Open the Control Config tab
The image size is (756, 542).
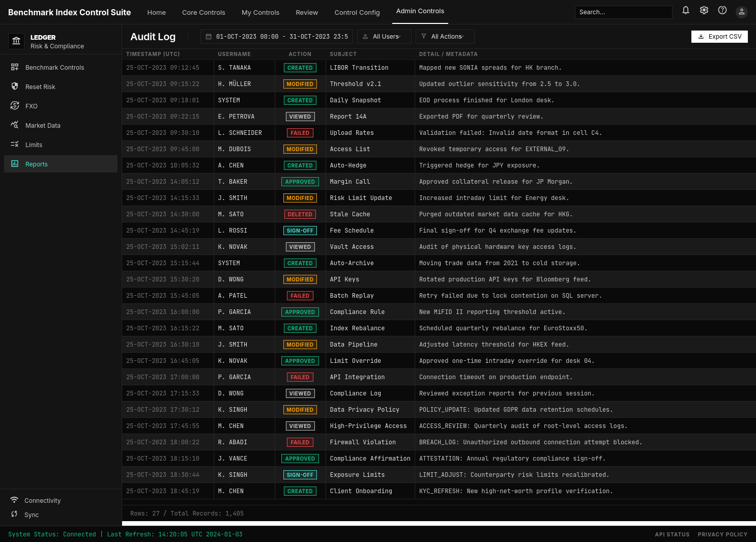[357, 12]
